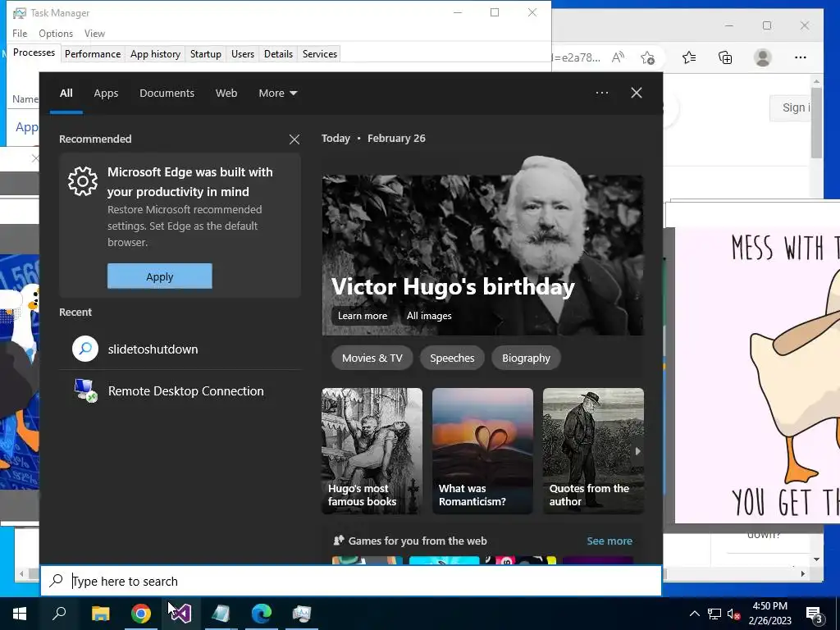Click the Today February 26 heading
The image size is (840, 630).
pos(373,138)
